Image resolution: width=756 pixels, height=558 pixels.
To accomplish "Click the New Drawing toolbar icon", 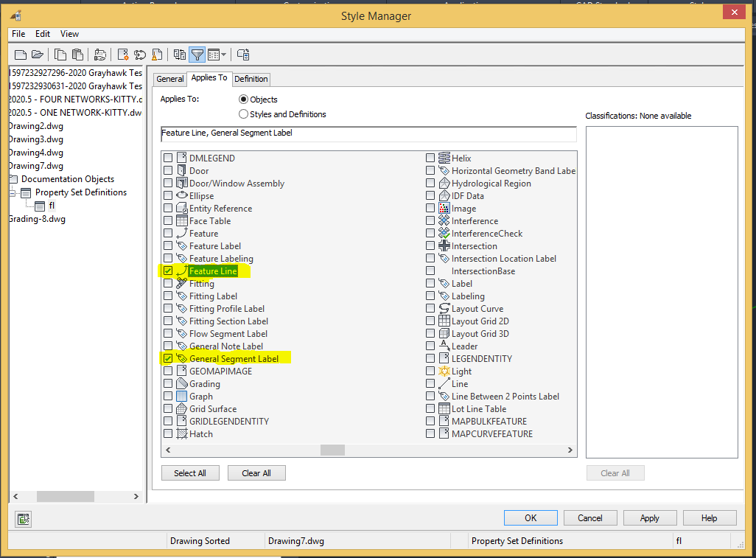I will point(21,55).
